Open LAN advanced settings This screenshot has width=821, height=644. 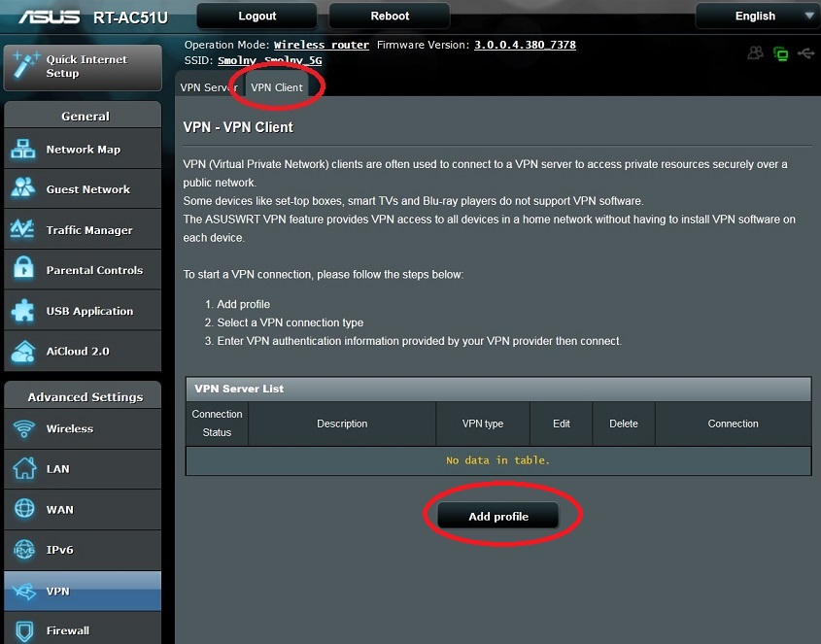[x=83, y=469]
